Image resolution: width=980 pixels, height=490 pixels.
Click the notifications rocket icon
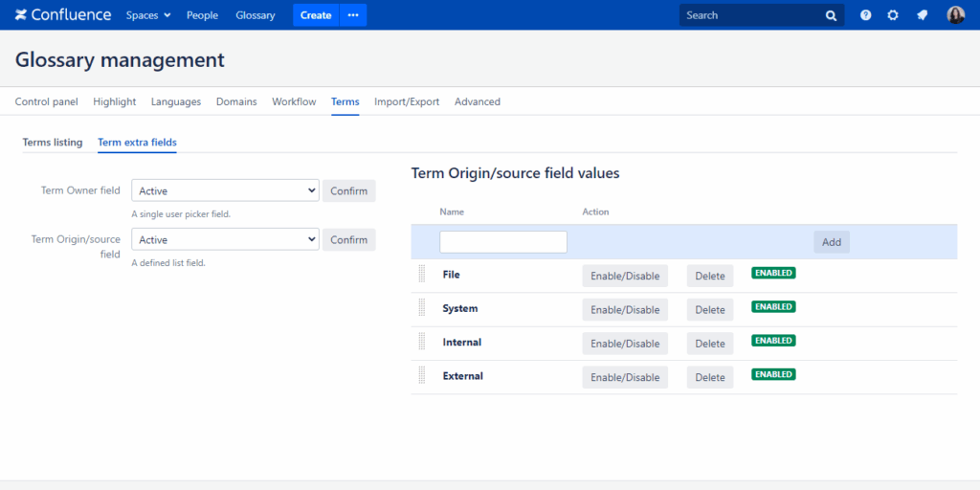pyautogui.click(x=922, y=15)
